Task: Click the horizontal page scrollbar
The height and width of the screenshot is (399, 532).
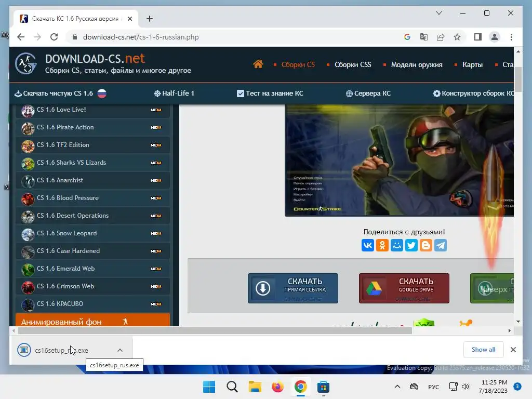Action: click(215, 331)
